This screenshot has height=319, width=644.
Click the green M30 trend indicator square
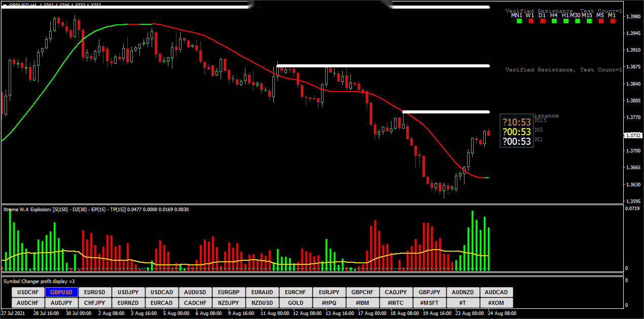pos(576,22)
